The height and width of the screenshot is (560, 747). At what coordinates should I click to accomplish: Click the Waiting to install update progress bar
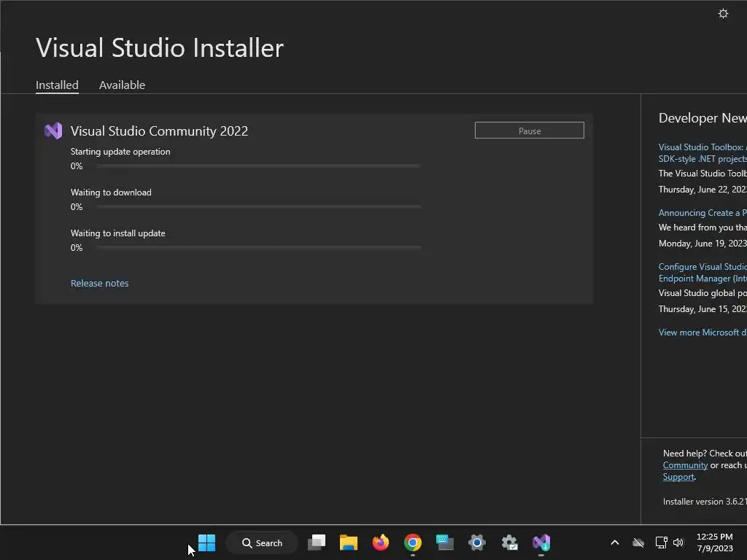click(258, 248)
